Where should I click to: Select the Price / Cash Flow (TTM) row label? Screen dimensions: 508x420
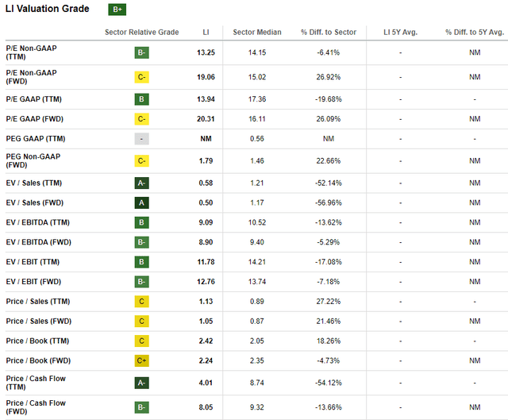click(x=36, y=383)
